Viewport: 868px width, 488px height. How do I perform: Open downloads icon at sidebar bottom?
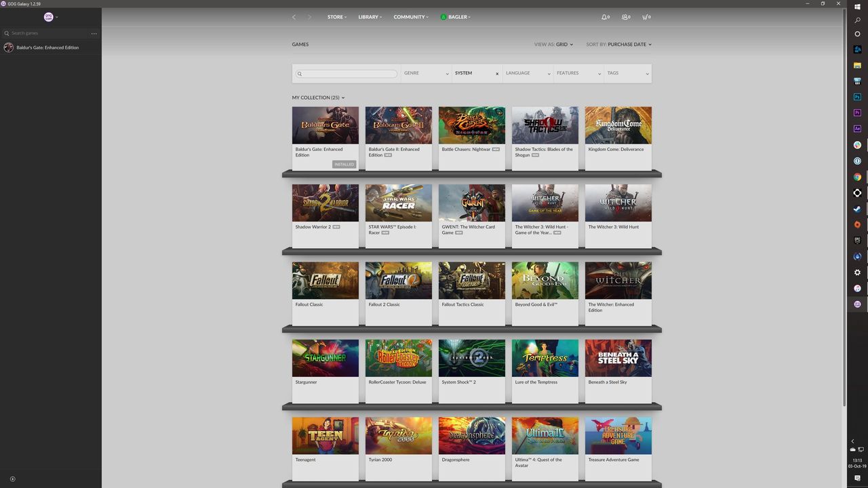(12, 479)
